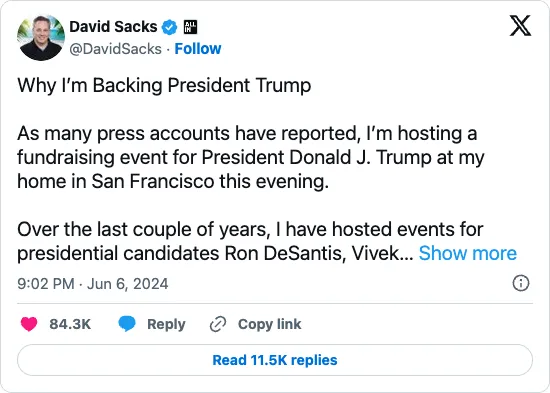Screen dimensions: 550x393
Task: Click the paragraph about the fundraising event
Action: pos(251,157)
